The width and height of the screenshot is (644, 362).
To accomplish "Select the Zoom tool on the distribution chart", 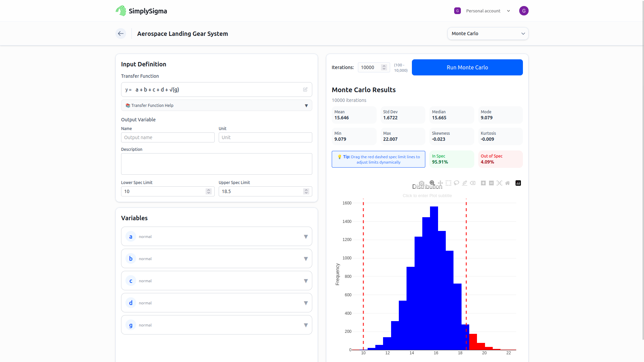I will (x=432, y=183).
